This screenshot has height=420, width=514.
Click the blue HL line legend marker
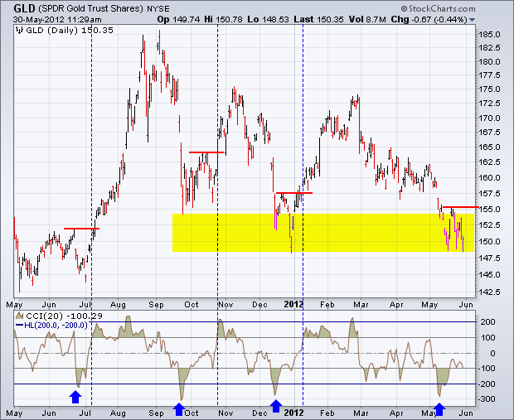(x=20, y=326)
